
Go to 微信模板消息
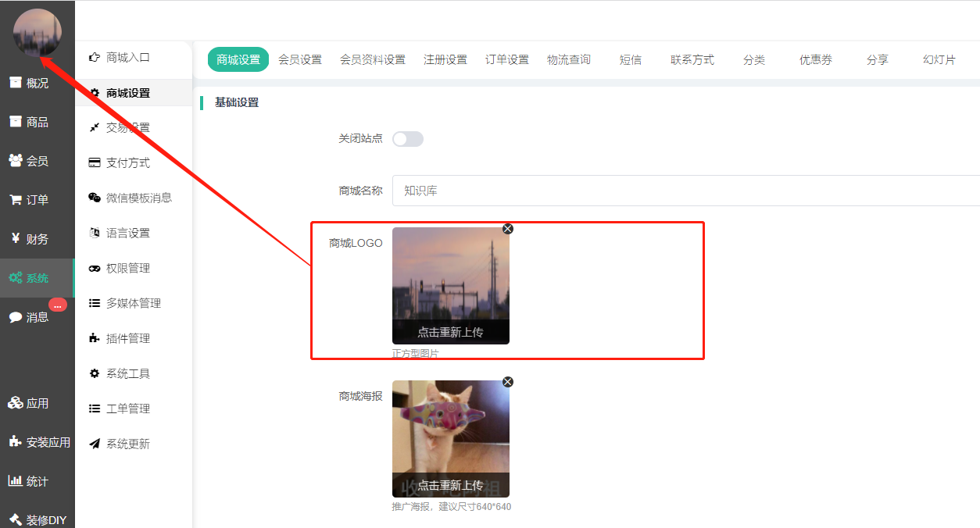[x=139, y=198]
